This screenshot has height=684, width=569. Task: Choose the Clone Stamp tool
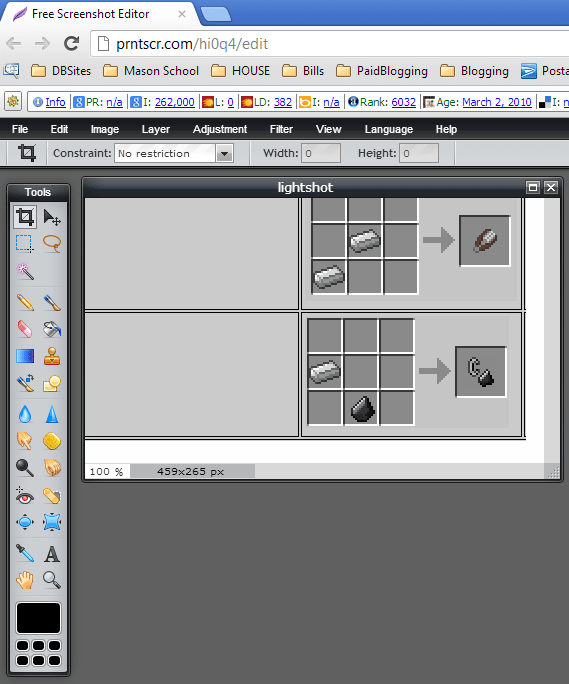[52, 356]
